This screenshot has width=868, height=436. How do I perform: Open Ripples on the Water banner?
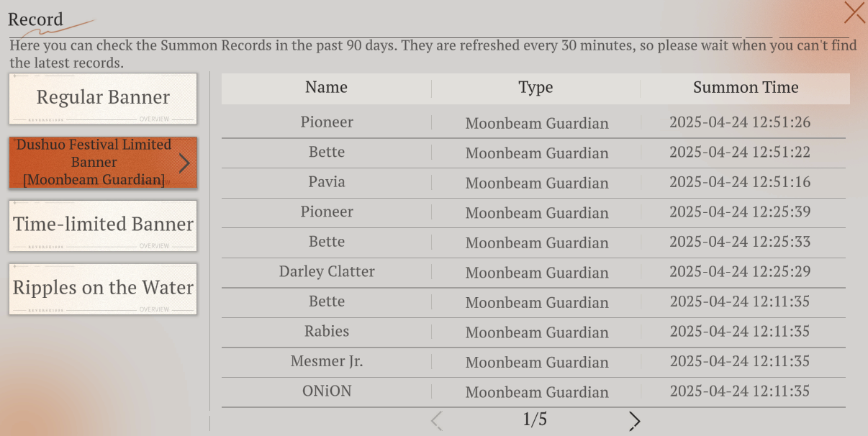point(103,289)
